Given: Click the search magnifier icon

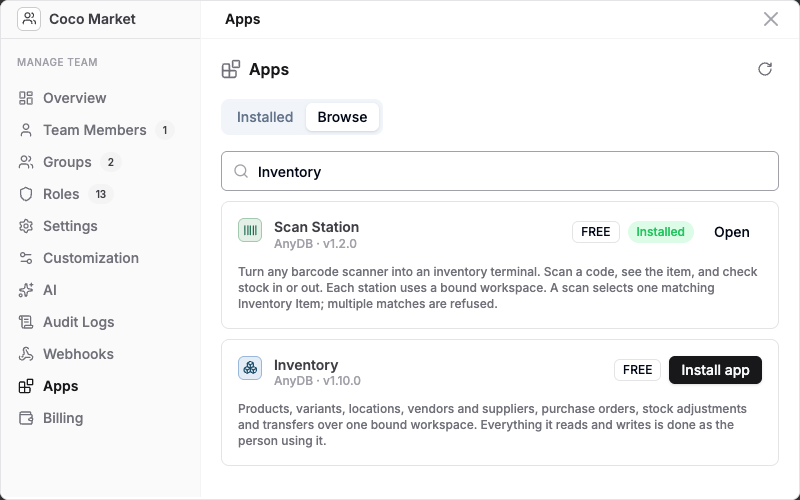Looking at the screenshot, I should [x=241, y=171].
